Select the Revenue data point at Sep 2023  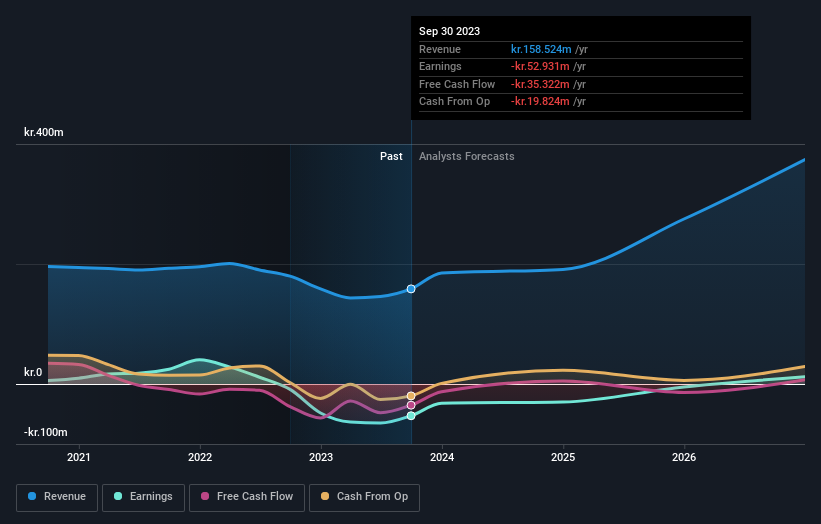411,289
